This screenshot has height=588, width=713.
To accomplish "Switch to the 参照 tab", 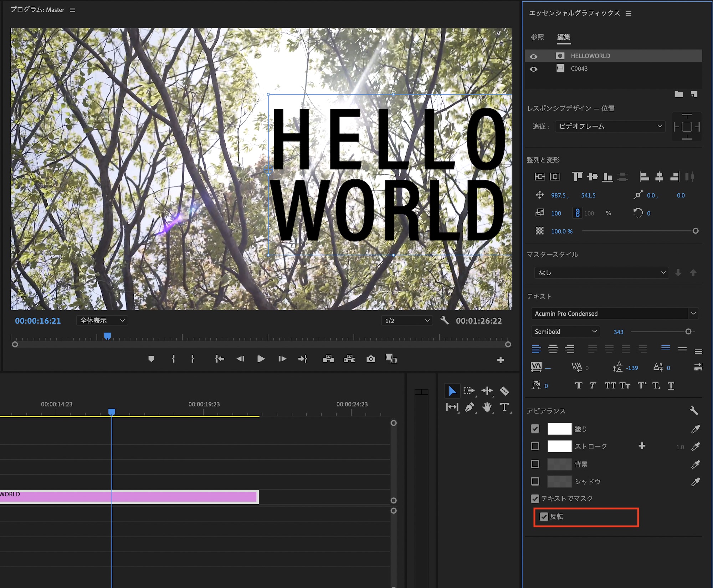I will click(537, 37).
